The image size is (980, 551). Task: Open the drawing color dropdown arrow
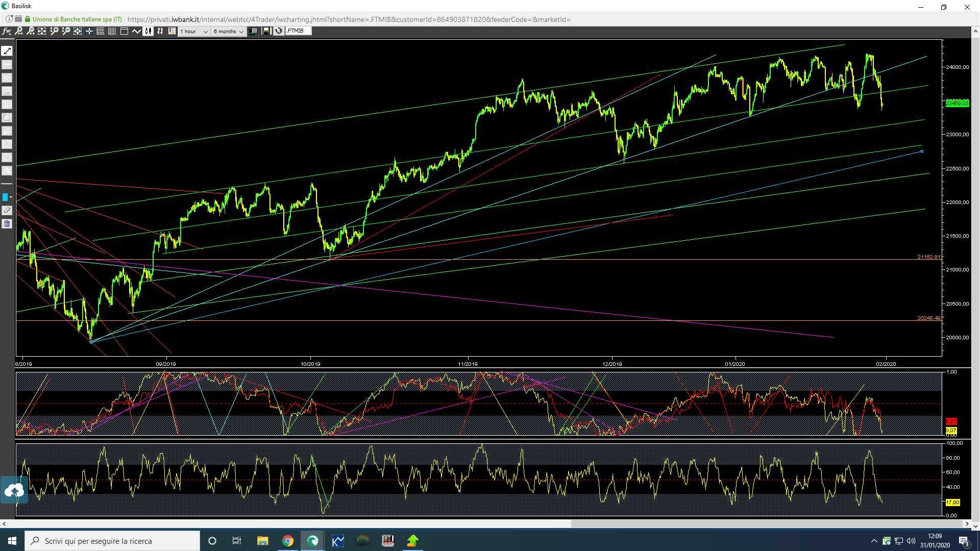tap(11, 197)
